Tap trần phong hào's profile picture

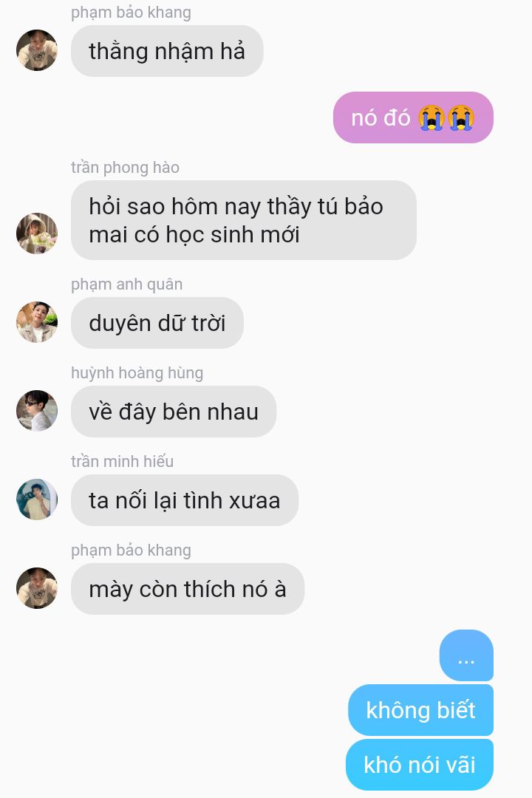pyautogui.click(x=37, y=233)
